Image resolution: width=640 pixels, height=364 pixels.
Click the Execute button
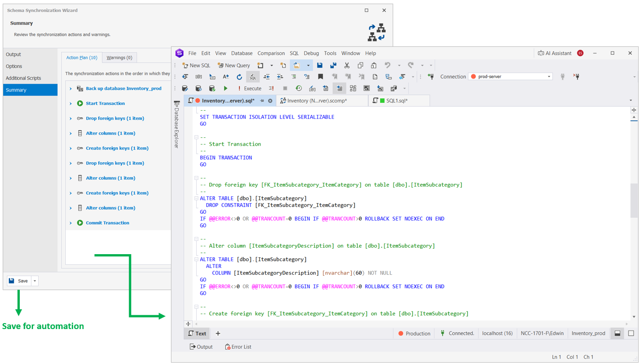point(249,88)
